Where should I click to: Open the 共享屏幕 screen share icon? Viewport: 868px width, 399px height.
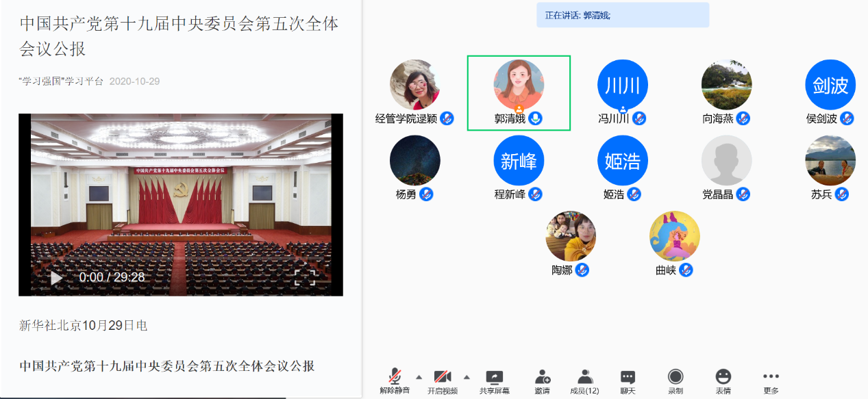click(x=494, y=376)
